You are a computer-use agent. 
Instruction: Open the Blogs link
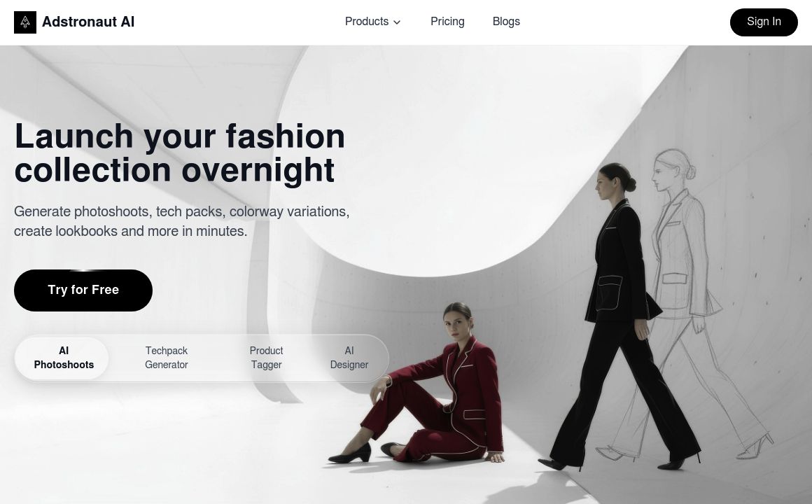coord(506,22)
